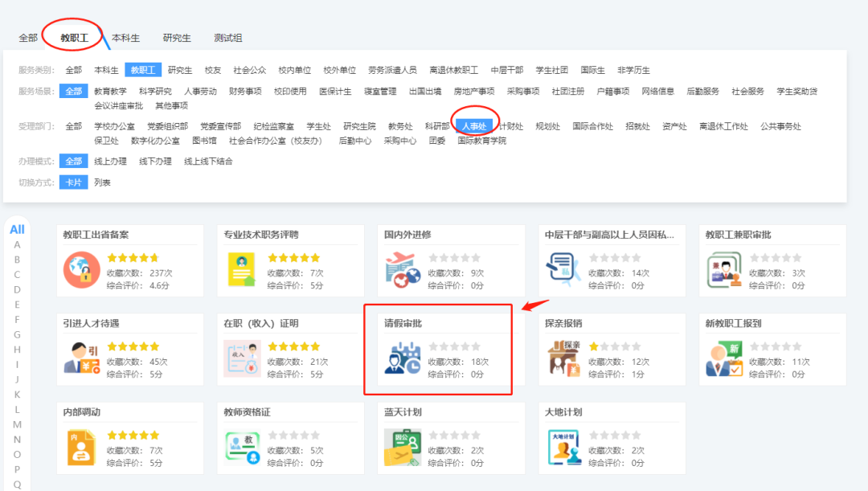Switch to the 研究生 tab
This screenshot has width=868, height=491.
[x=176, y=37]
